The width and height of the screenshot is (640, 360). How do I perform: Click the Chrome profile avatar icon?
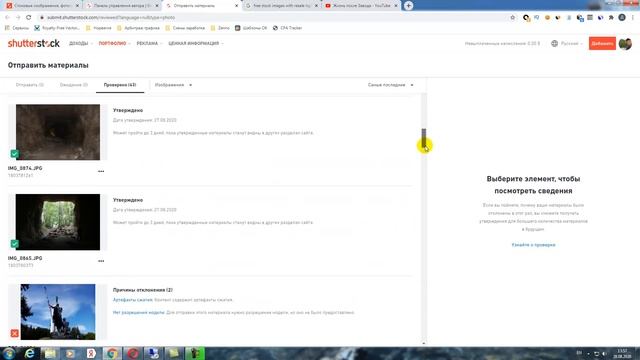(622, 18)
